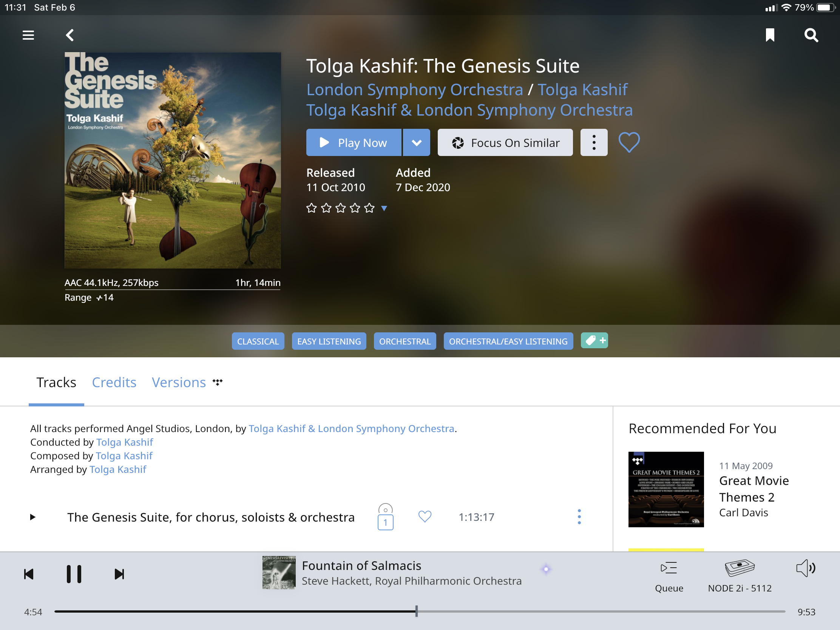Open Great Movie Themes 2 album cover

pos(666,489)
